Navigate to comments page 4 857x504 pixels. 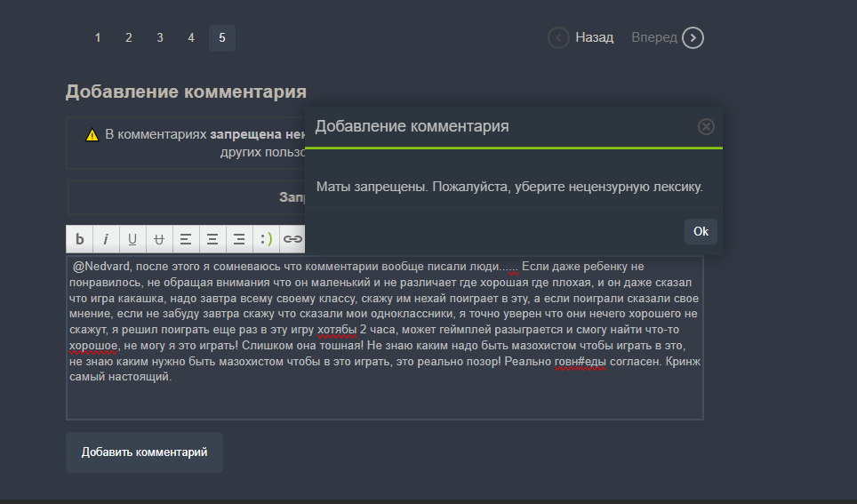click(x=191, y=38)
